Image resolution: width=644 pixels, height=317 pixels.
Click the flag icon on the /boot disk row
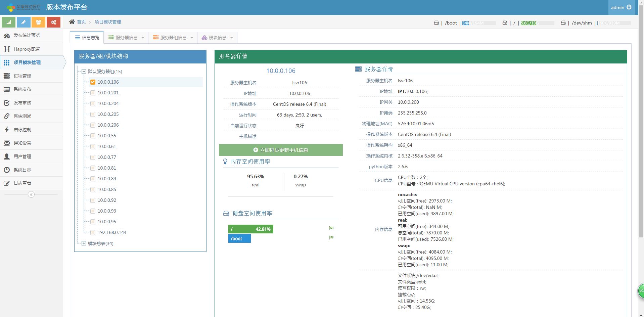(x=331, y=237)
